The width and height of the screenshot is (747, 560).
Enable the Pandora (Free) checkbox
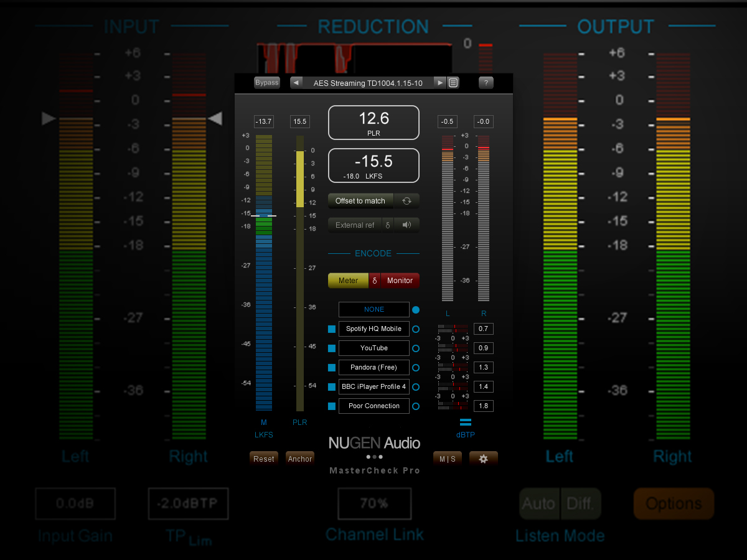(x=331, y=367)
